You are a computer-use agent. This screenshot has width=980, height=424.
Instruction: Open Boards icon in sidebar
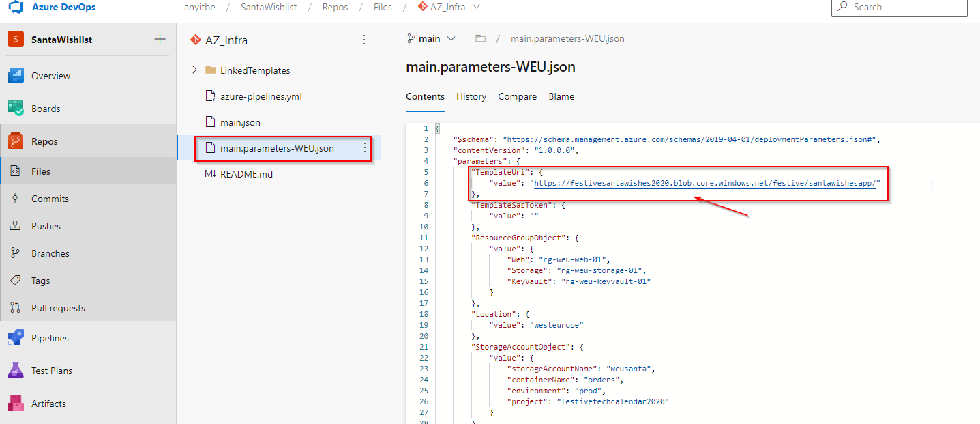tap(15, 109)
